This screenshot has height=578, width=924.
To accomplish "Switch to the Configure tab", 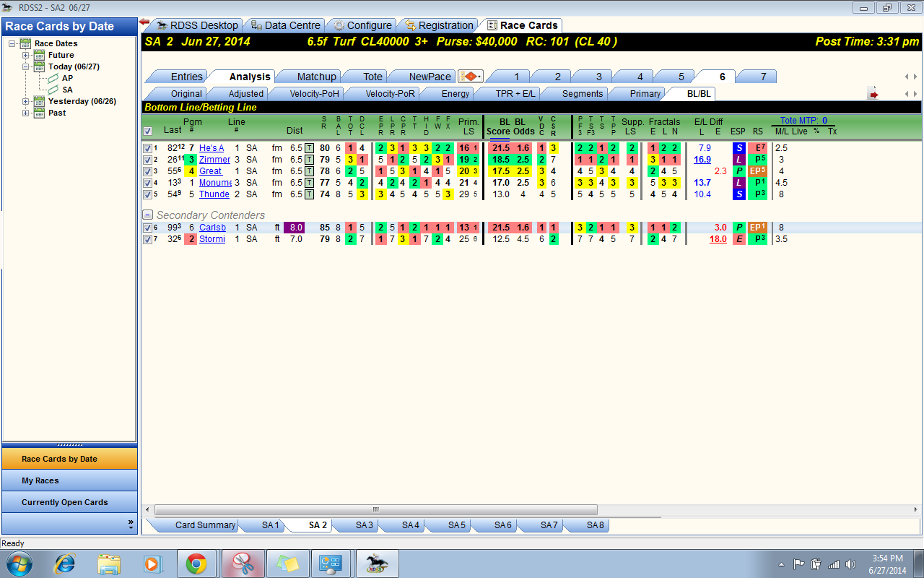I will point(362,25).
